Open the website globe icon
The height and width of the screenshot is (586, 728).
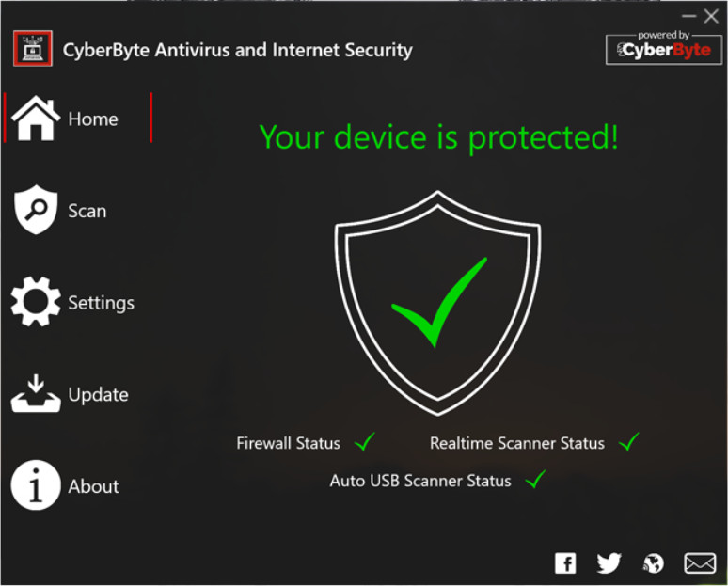coord(654,562)
